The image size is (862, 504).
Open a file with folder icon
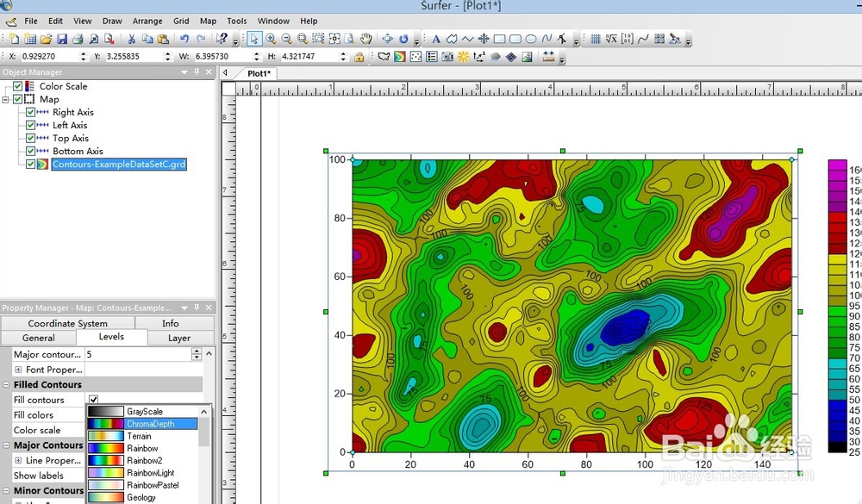47,39
